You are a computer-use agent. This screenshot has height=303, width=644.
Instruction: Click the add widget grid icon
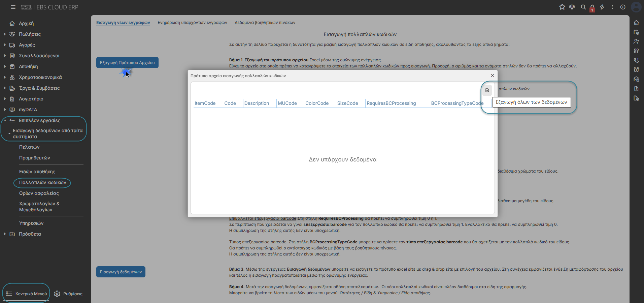[636, 51]
